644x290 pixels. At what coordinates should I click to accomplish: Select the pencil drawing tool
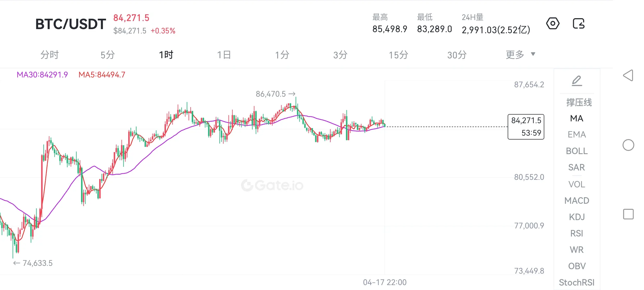coord(577,81)
